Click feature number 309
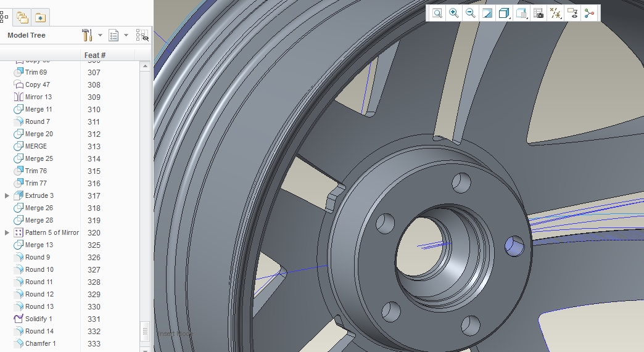 [94, 97]
